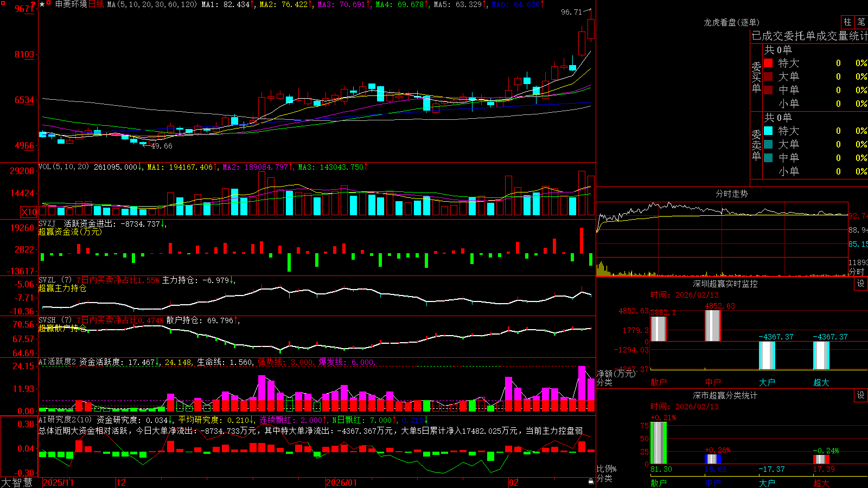This screenshot has width=868, height=488.
Task: Click the SVZL (7) indicator label
Action: click(x=55, y=280)
